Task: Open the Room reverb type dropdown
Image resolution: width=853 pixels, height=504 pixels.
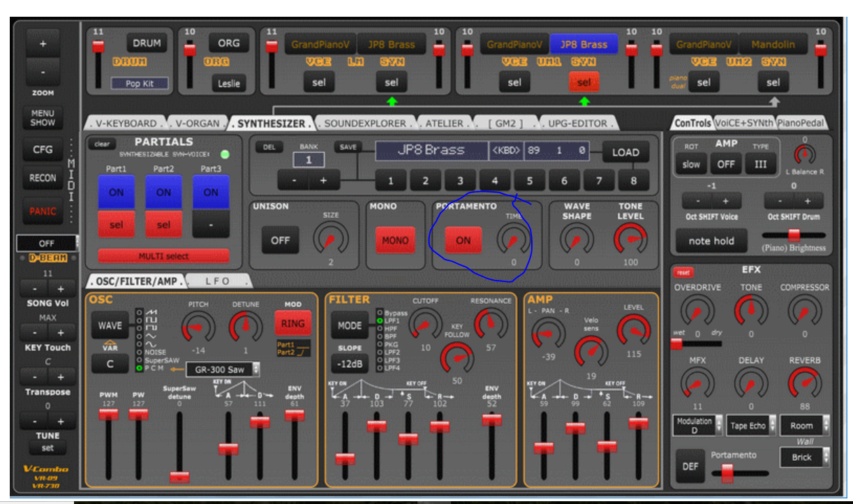Action: pos(805,425)
